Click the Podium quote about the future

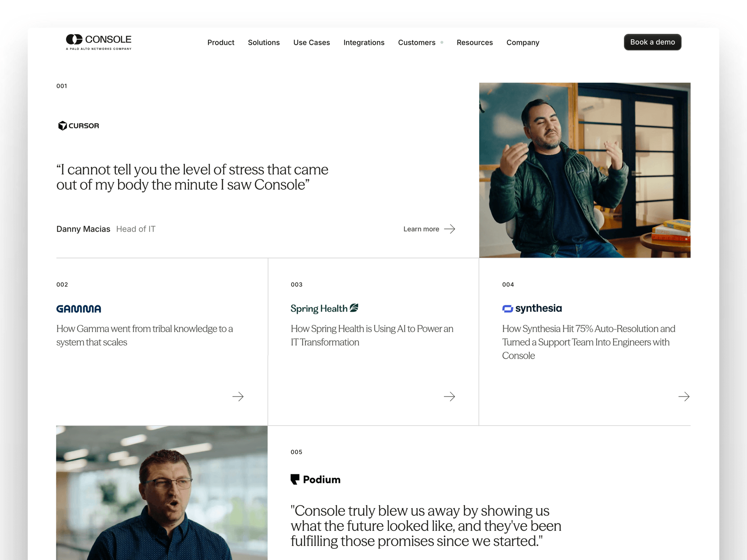click(x=426, y=526)
